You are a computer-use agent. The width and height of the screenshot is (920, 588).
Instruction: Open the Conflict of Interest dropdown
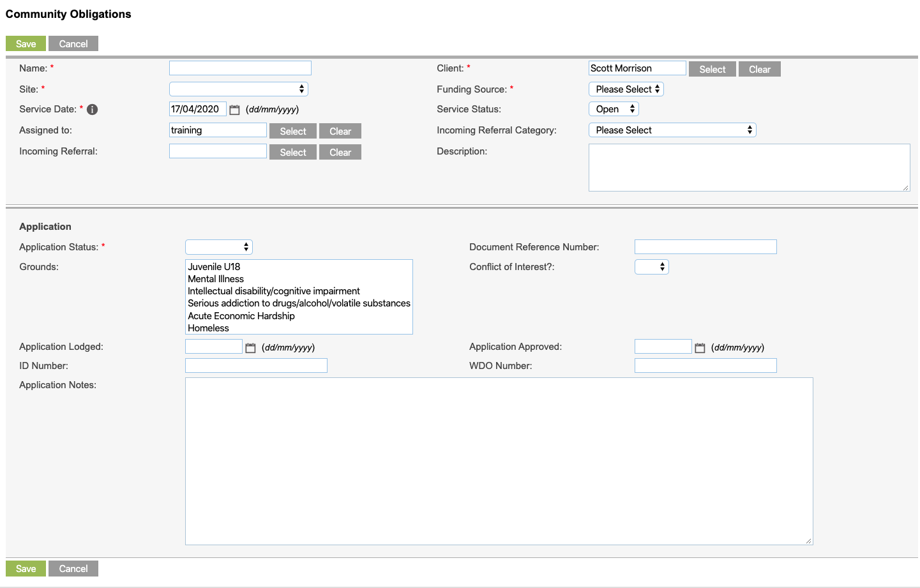tap(651, 266)
